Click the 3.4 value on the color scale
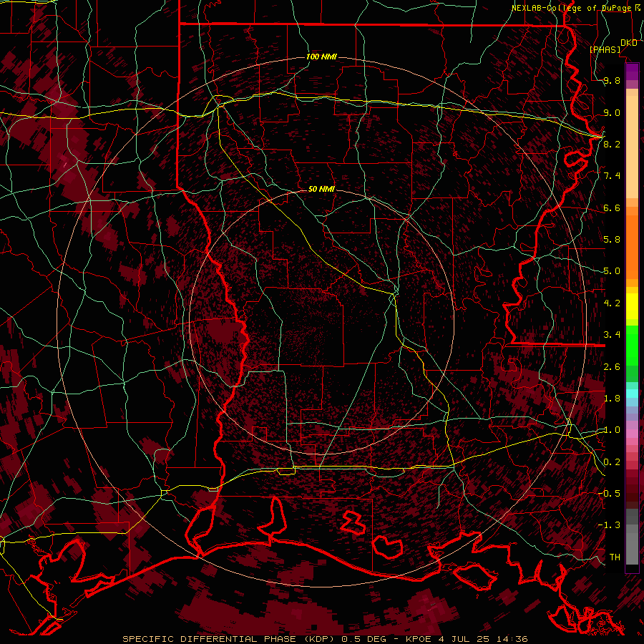 coord(612,335)
